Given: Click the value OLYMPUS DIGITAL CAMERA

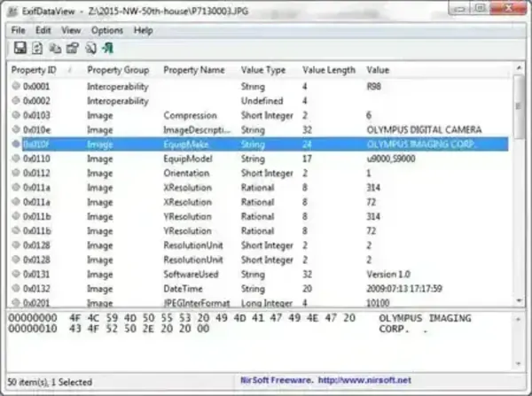Looking at the screenshot, I should (424, 129).
